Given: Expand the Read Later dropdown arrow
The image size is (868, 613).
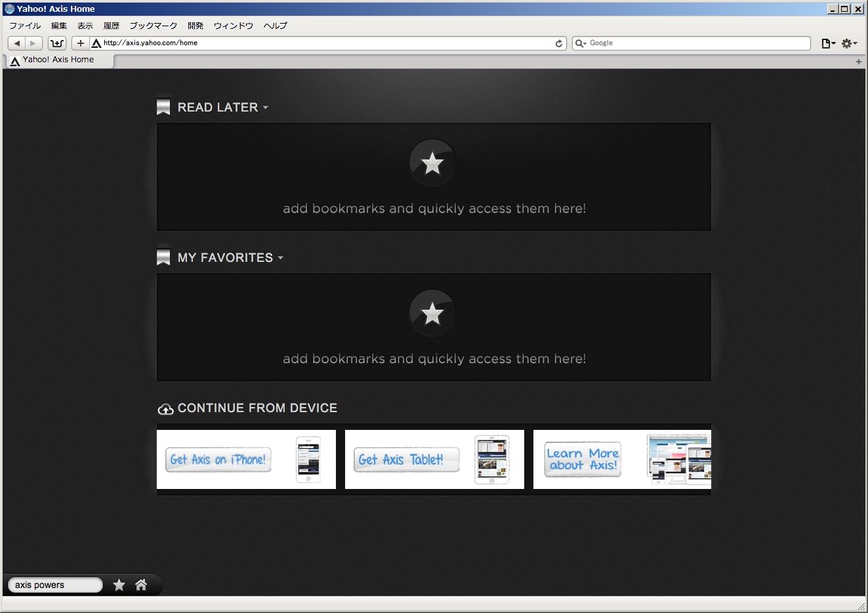Looking at the screenshot, I should (266, 108).
